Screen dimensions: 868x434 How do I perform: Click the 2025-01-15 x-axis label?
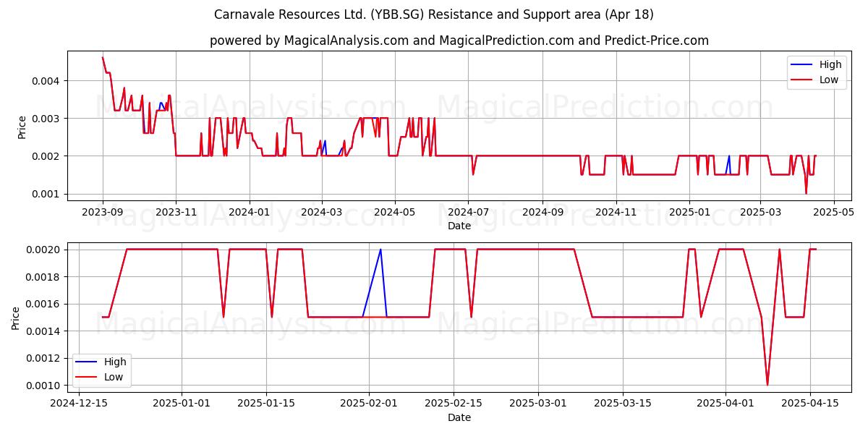point(266,404)
